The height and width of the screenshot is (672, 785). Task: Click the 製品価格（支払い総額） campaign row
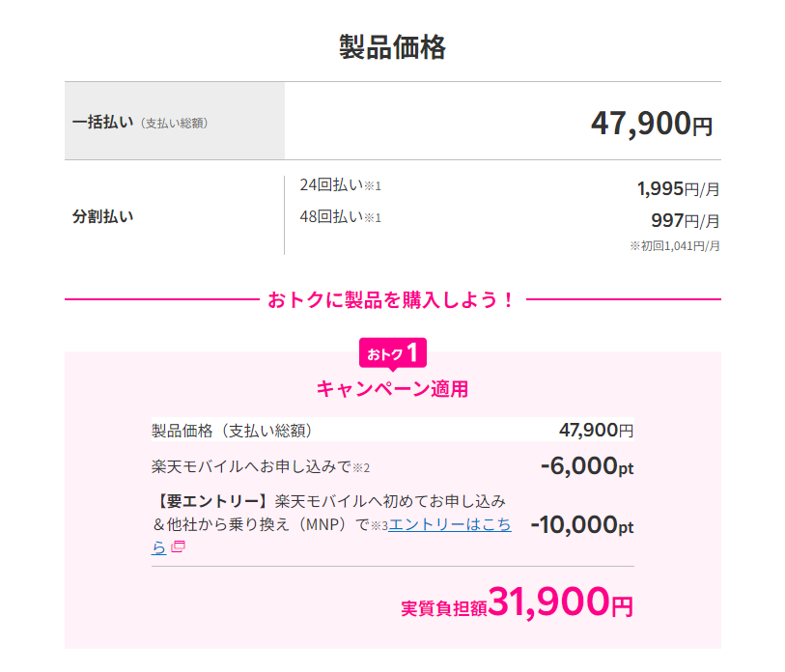[392, 430]
